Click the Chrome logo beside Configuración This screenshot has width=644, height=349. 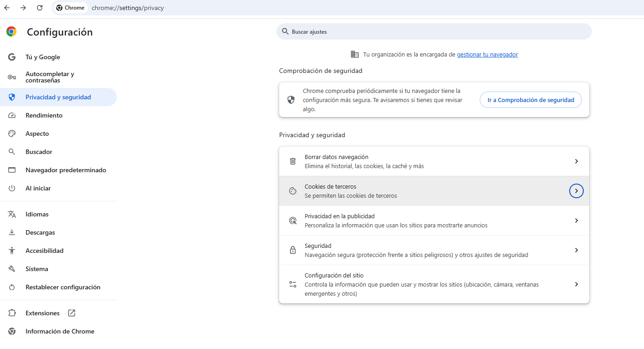(x=11, y=31)
